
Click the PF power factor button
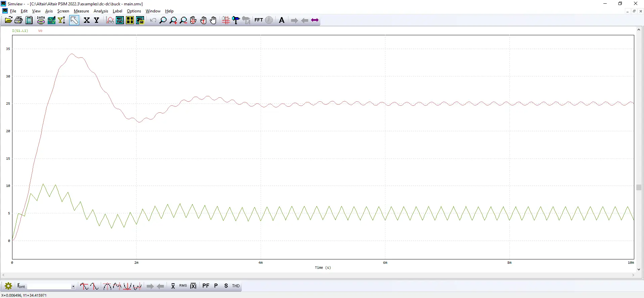click(x=206, y=286)
